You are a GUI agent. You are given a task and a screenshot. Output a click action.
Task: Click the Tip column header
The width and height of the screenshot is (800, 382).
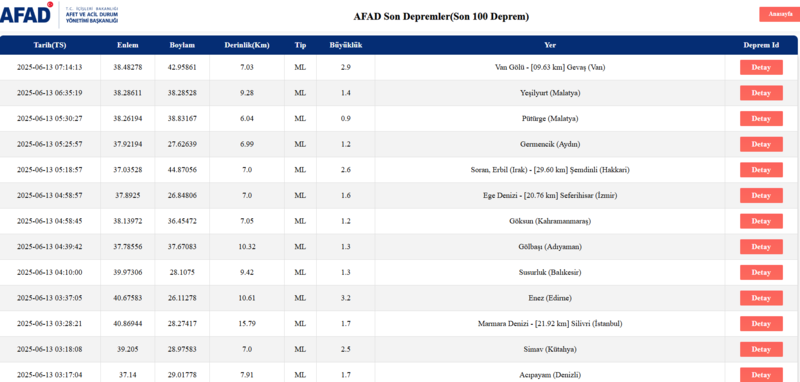click(x=300, y=45)
